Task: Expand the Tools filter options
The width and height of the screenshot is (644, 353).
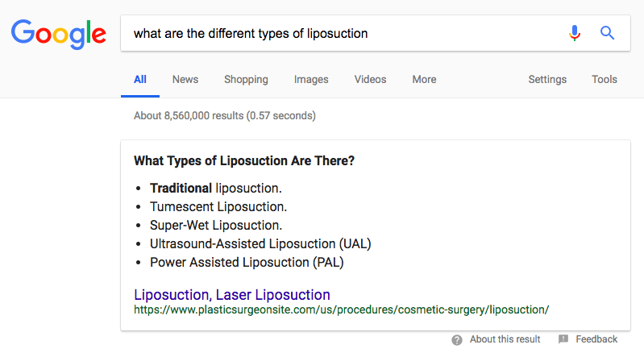Action: coord(605,80)
